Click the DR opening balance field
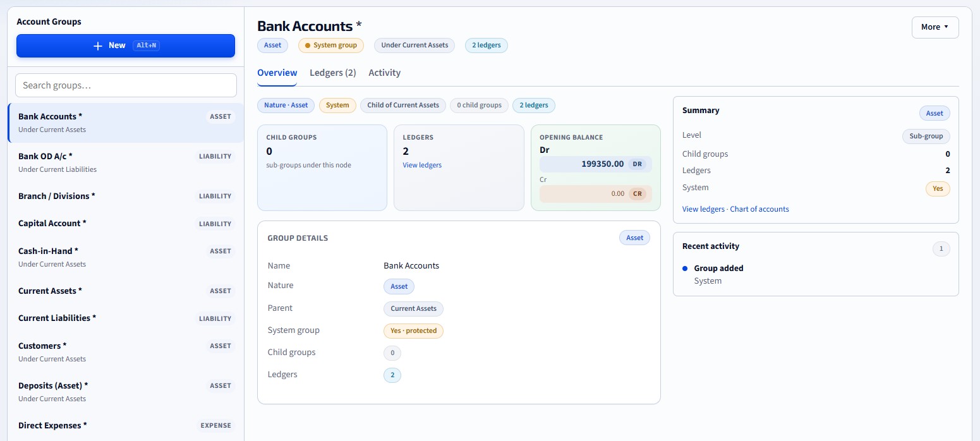Viewport: 980px width, 441px height. (x=596, y=164)
